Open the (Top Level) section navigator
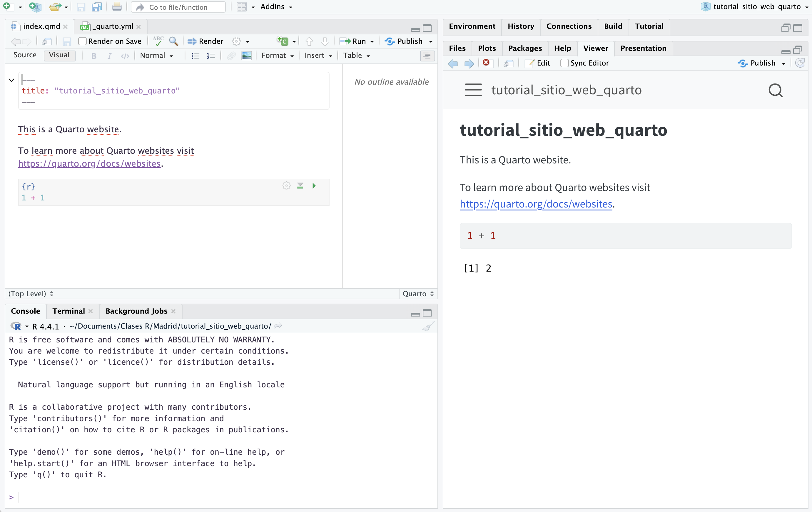 [x=31, y=294]
